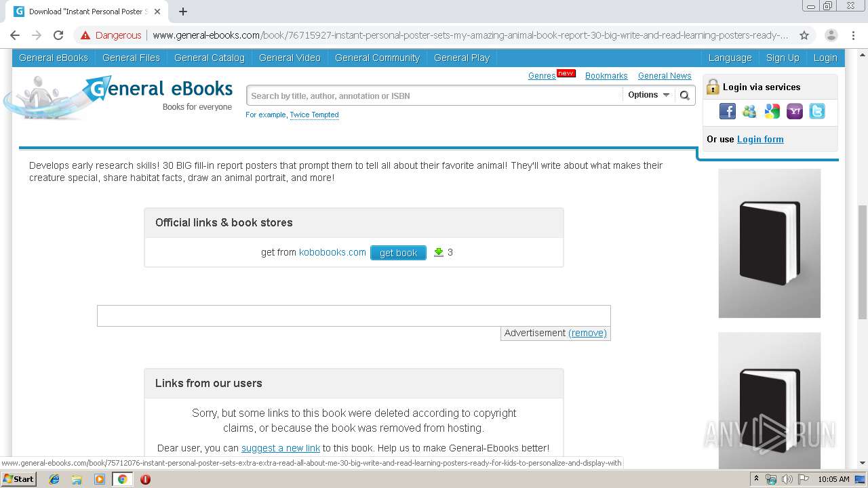Click the Google login icon
Image resolution: width=868 pixels, height=488 pixels.
(772, 112)
